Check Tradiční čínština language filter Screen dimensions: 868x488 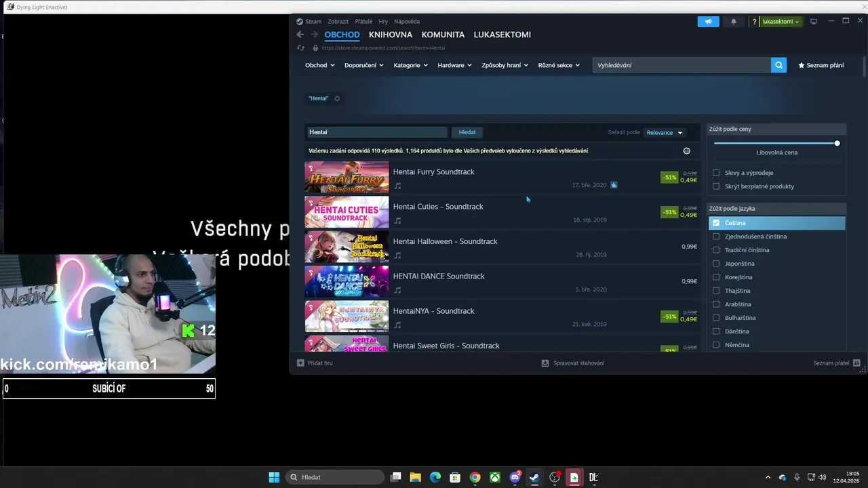(716, 250)
